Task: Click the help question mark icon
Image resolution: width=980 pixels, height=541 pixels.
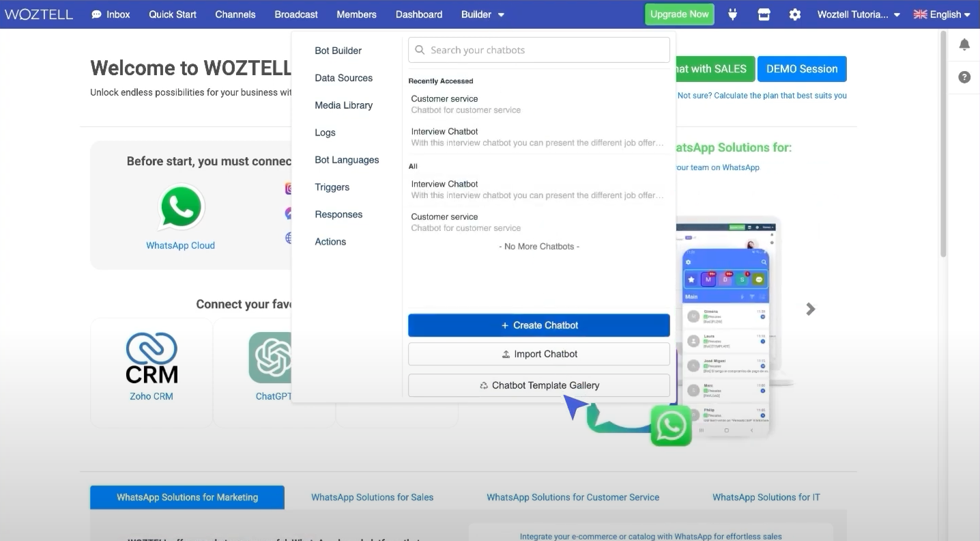Action: coord(964,77)
